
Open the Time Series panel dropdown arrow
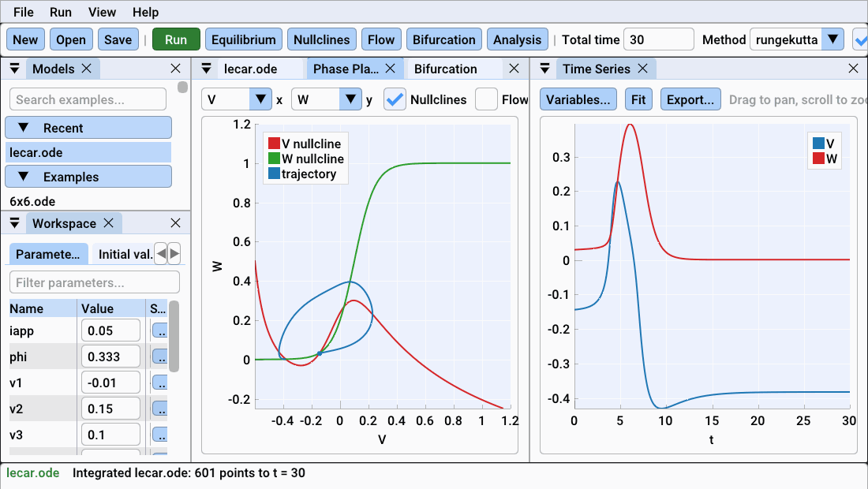click(x=544, y=69)
